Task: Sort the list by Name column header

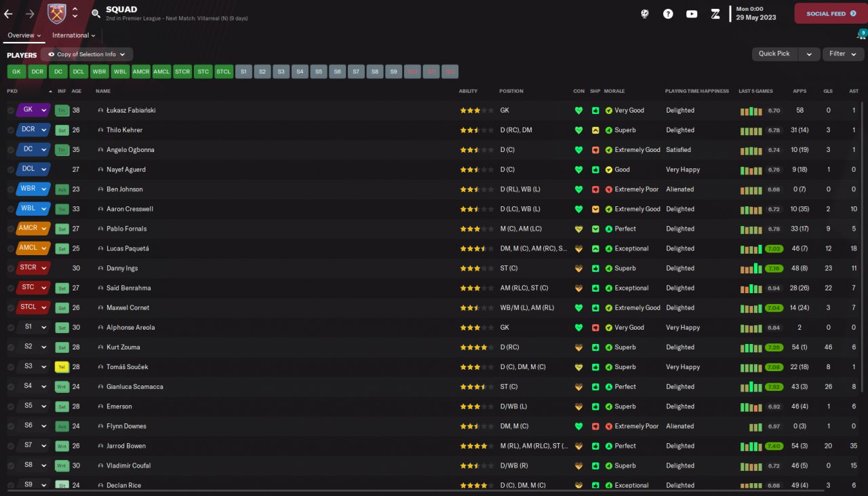Action: pyautogui.click(x=103, y=91)
